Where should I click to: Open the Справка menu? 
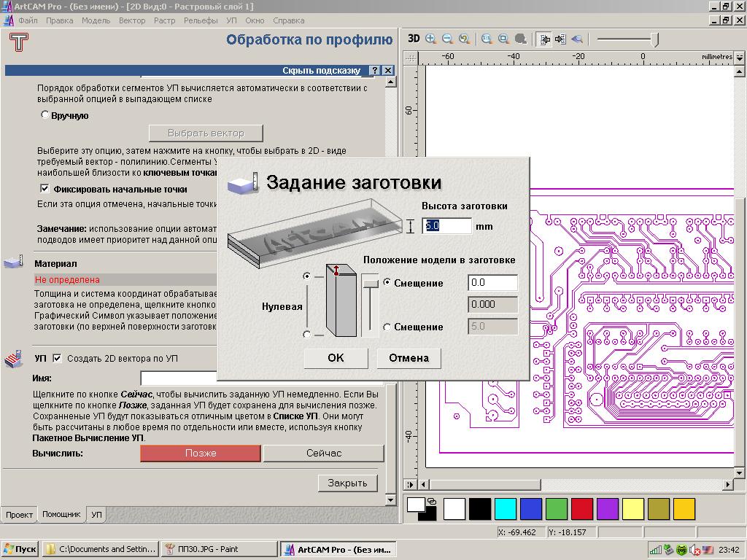[x=288, y=20]
